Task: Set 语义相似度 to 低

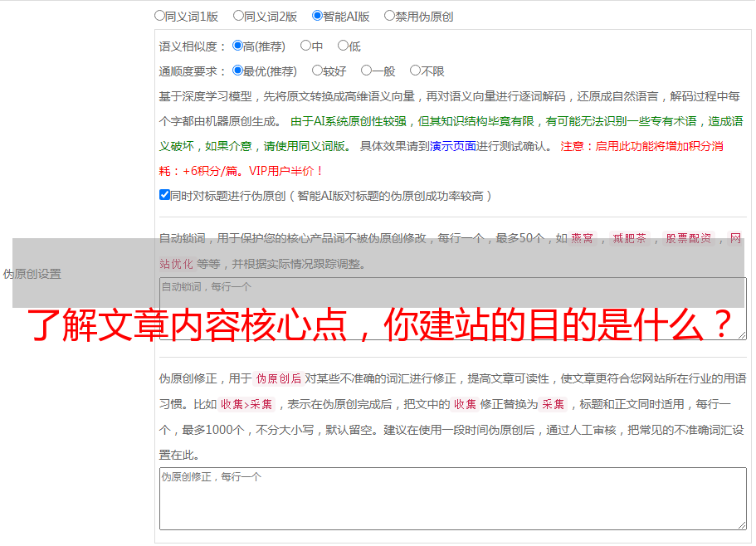Action: tap(343, 46)
